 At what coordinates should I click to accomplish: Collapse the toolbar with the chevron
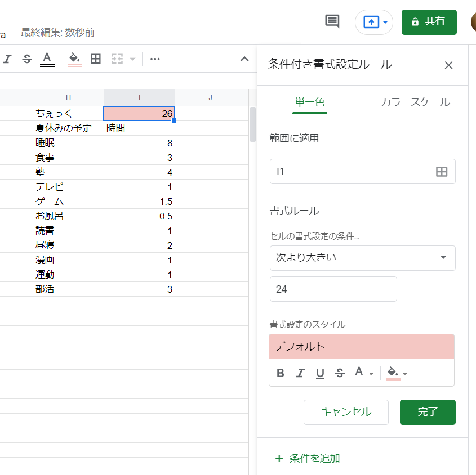click(244, 59)
